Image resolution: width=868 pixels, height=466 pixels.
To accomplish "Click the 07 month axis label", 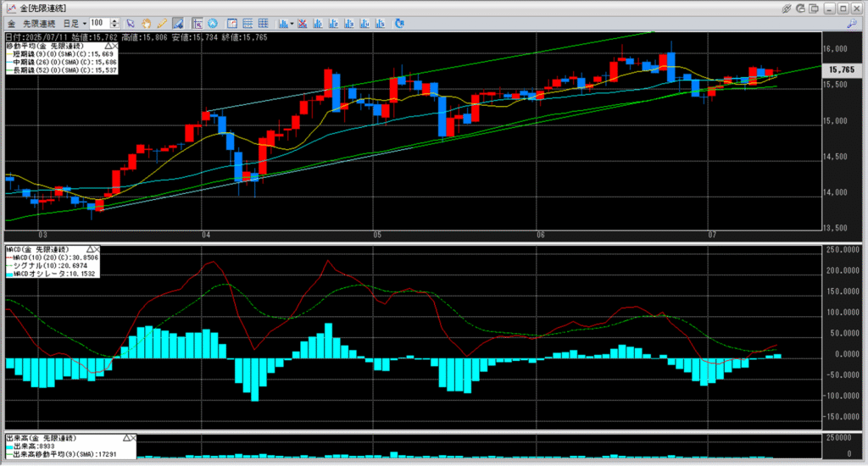I will (712, 236).
